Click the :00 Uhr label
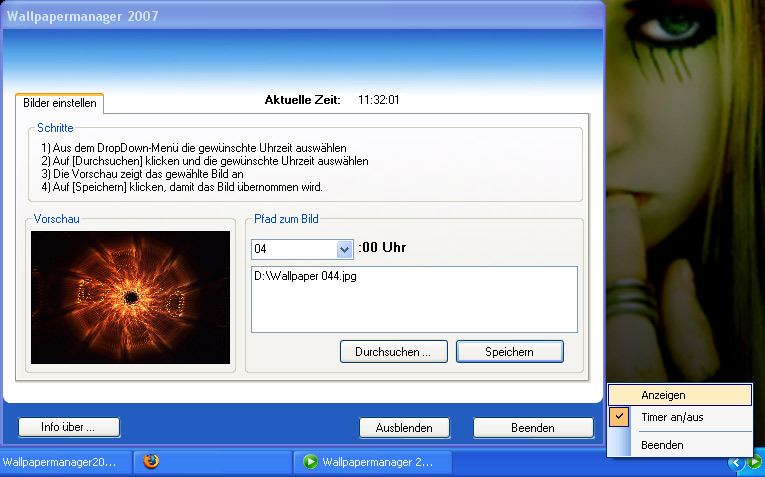This screenshot has height=477, width=765. tap(382, 247)
